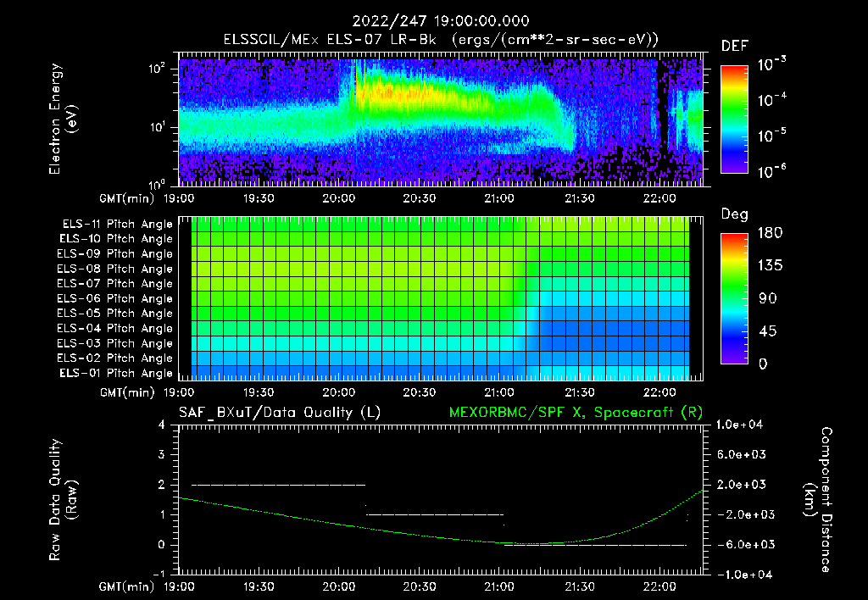The width and height of the screenshot is (868, 600).
Task: Click the 1.0e+04 tick on the distance axis
Action: click(x=739, y=425)
